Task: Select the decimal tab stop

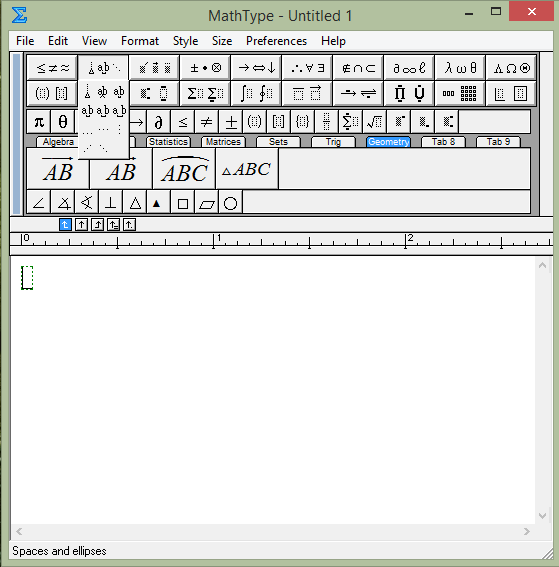Action: [129, 225]
